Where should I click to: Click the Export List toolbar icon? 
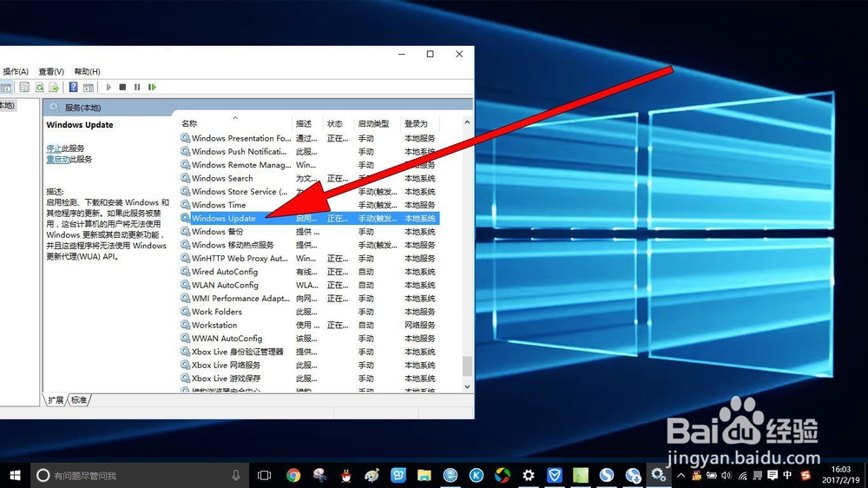click(x=54, y=87)
